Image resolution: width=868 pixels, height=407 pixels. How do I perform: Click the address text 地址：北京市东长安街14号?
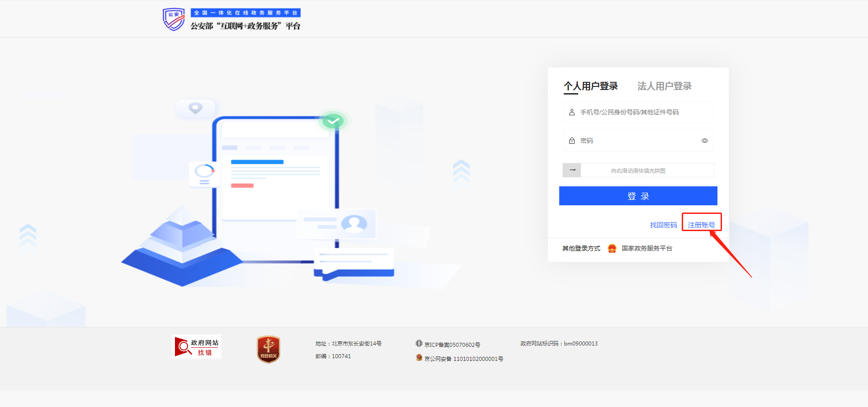click(349, 344)
